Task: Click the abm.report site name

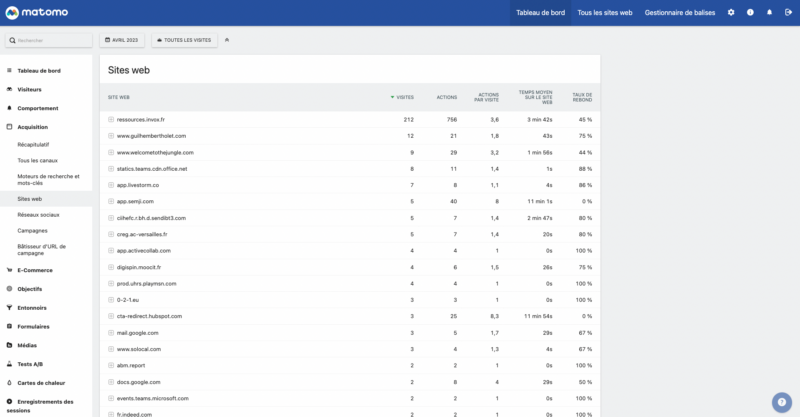Action: coord(131,365)
